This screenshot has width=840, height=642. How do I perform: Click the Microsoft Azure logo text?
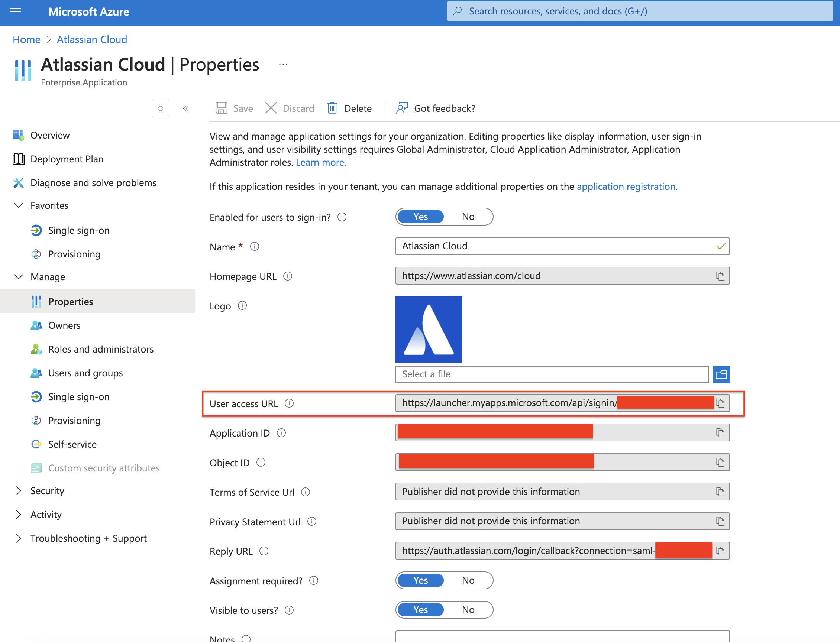[89, 12]
